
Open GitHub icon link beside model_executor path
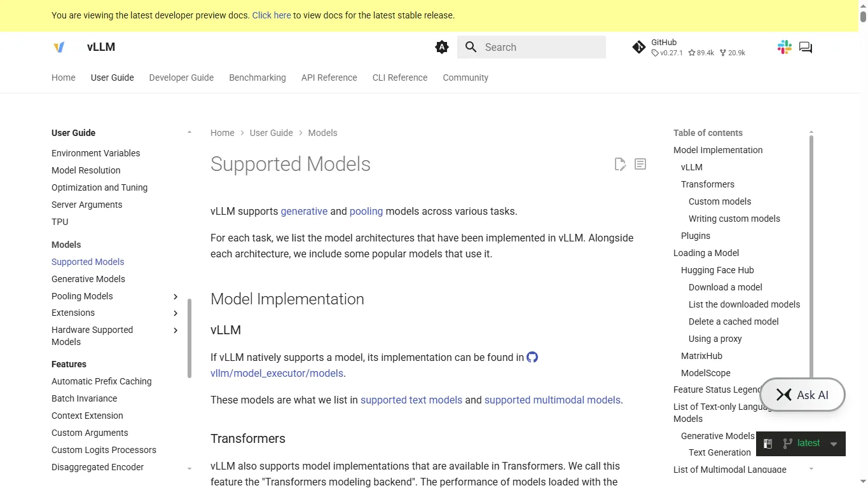point(532,357)
